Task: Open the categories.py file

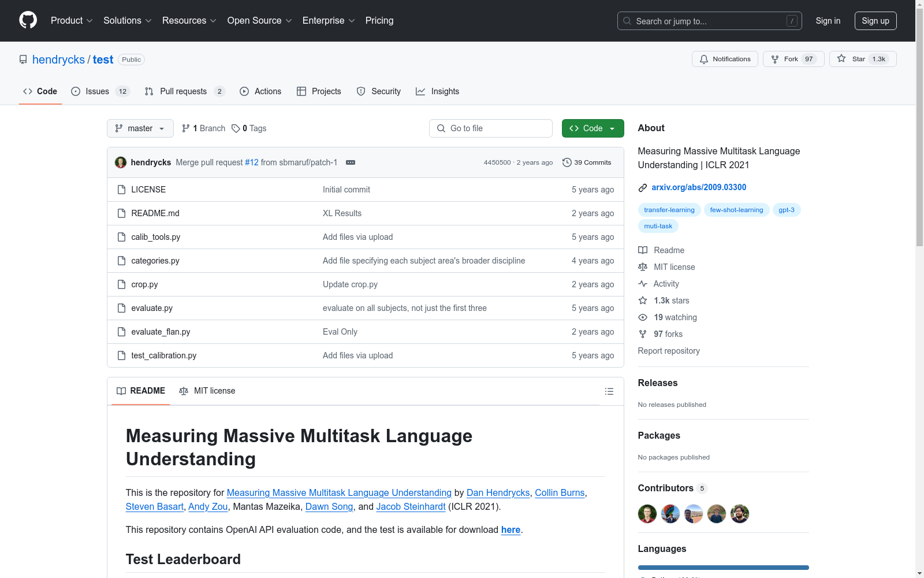Action: (155, 261)
